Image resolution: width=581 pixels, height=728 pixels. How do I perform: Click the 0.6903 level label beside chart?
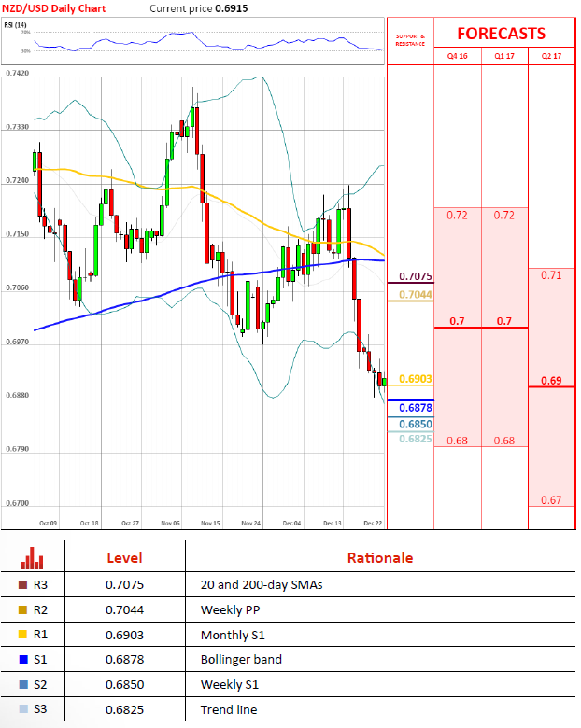[416, 379]
